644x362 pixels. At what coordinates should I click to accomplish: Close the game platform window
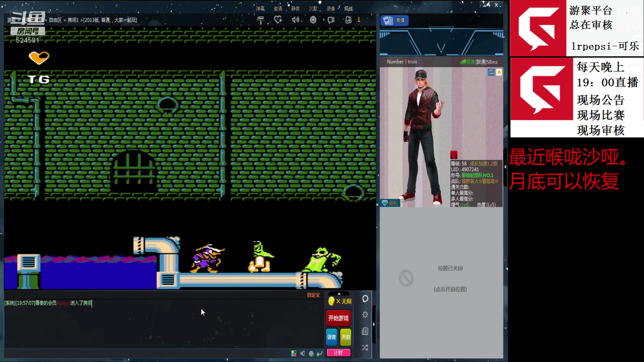tap(496, 5)
